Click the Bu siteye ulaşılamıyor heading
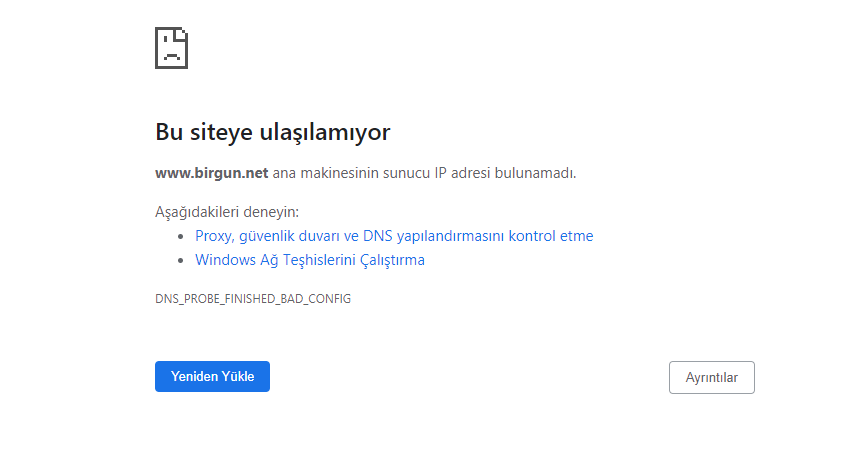 click(273, 132)
